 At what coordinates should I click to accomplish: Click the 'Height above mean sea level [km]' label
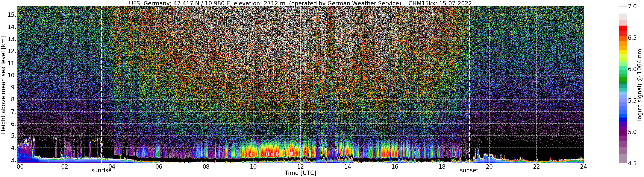click(x=3, y=85)
